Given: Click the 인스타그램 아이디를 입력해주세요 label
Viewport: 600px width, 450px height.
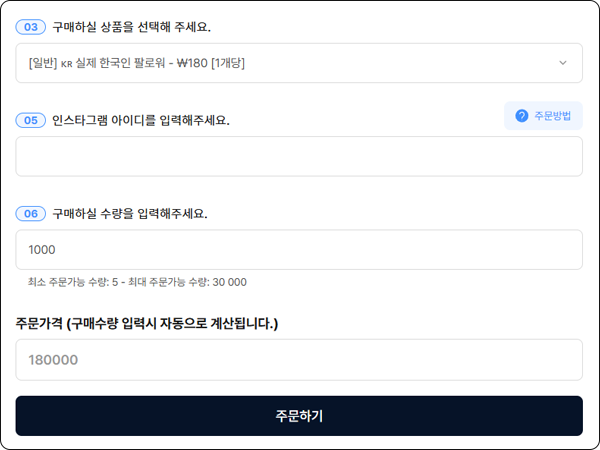Looking at the screenshot, I should point(140,121).
